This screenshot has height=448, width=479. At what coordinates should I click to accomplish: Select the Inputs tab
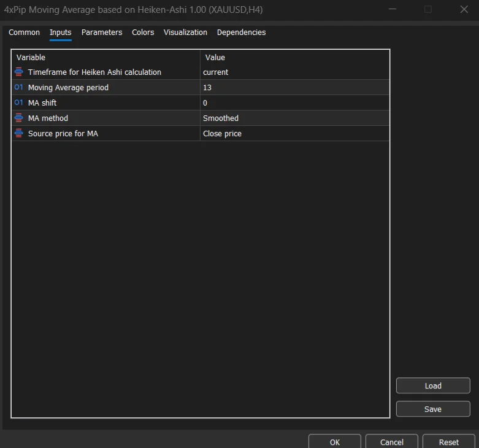click(61, 33)
